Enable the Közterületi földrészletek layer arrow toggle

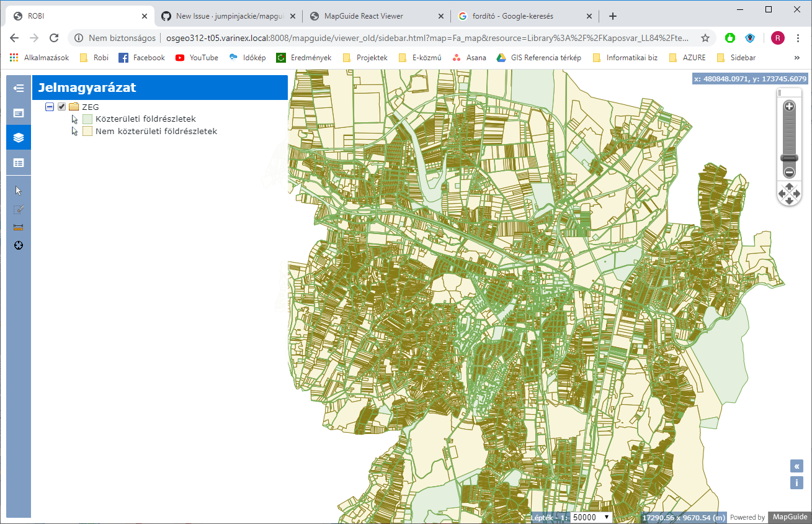tap(74, 119)
